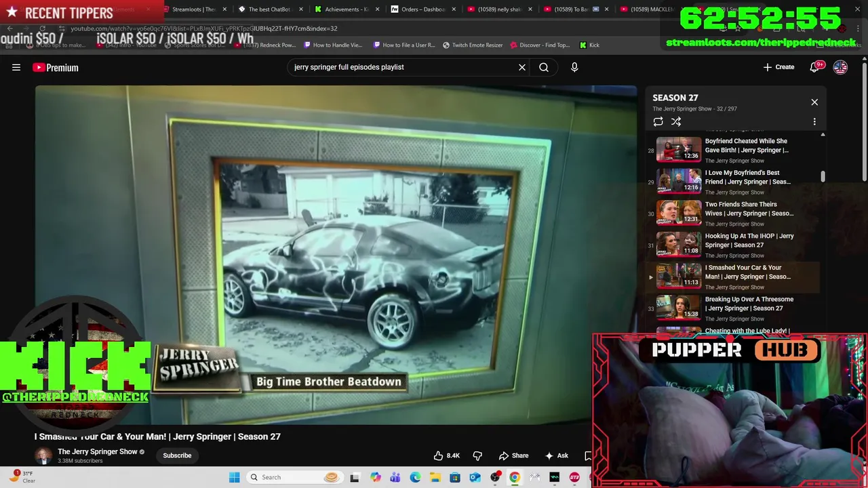Click the YouTube URL in address bar
868x488 pixels.
pyautogui.click(x=203, y=28)
